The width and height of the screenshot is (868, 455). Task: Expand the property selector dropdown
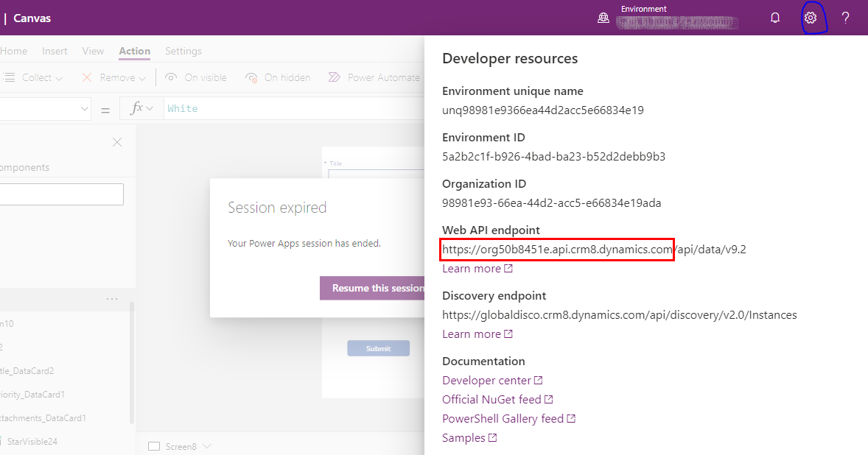83,109
